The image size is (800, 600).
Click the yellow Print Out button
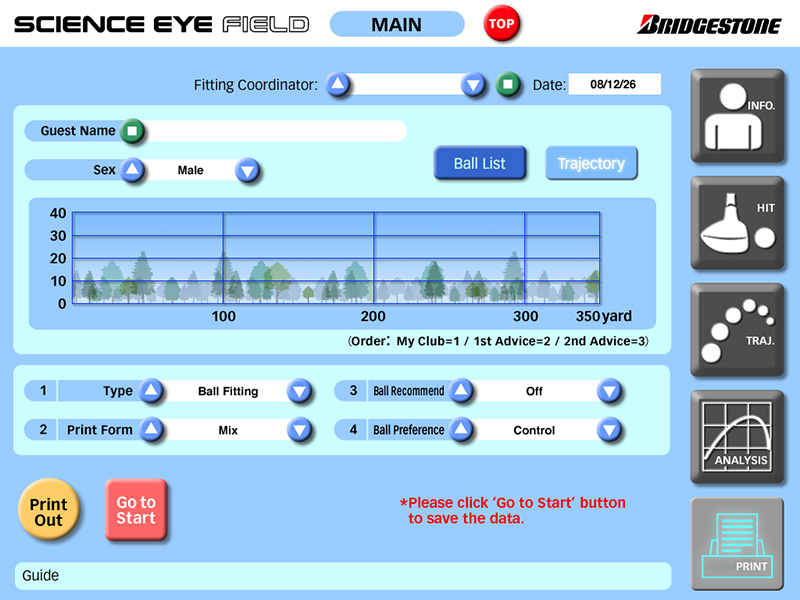pos(48,510)
